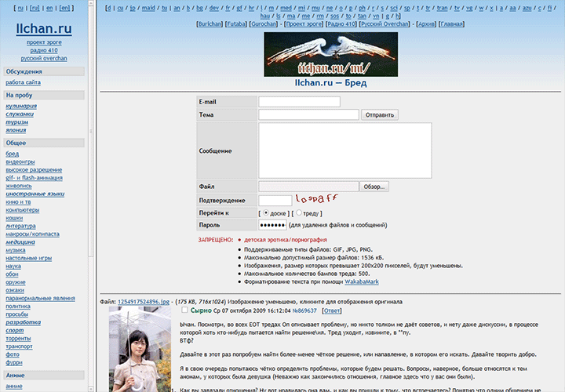The image size is (565, 392).
Task: Open 'радио 410' link in sidebar
Action: click(44, 50)
